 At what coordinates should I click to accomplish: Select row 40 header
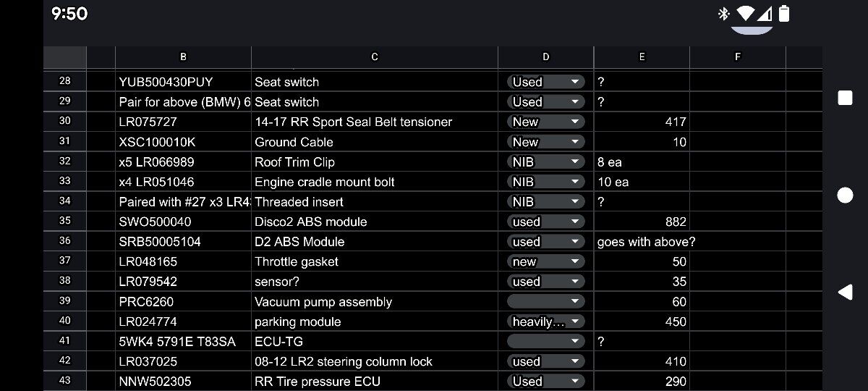[65, 321]
